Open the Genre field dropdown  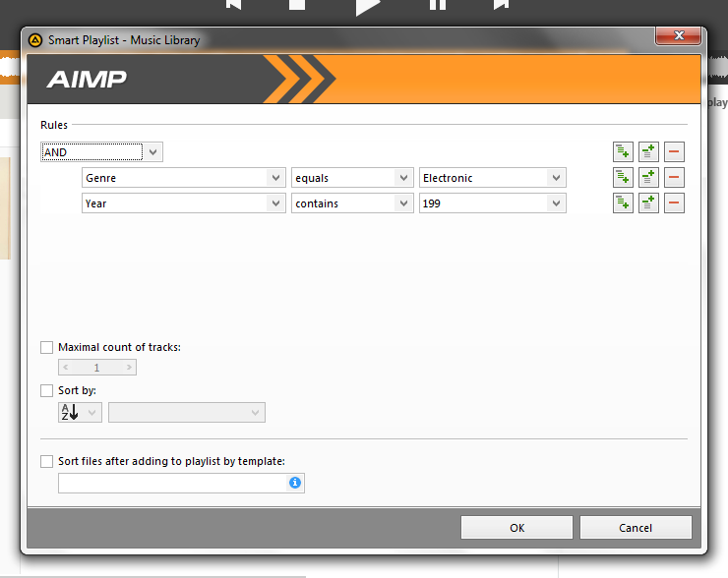click(x=275, y=178)
